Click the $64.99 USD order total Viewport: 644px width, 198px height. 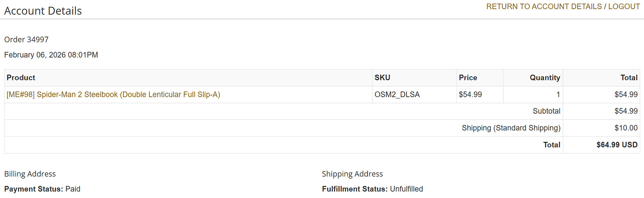pyautogui.click(x=616, y=145)
